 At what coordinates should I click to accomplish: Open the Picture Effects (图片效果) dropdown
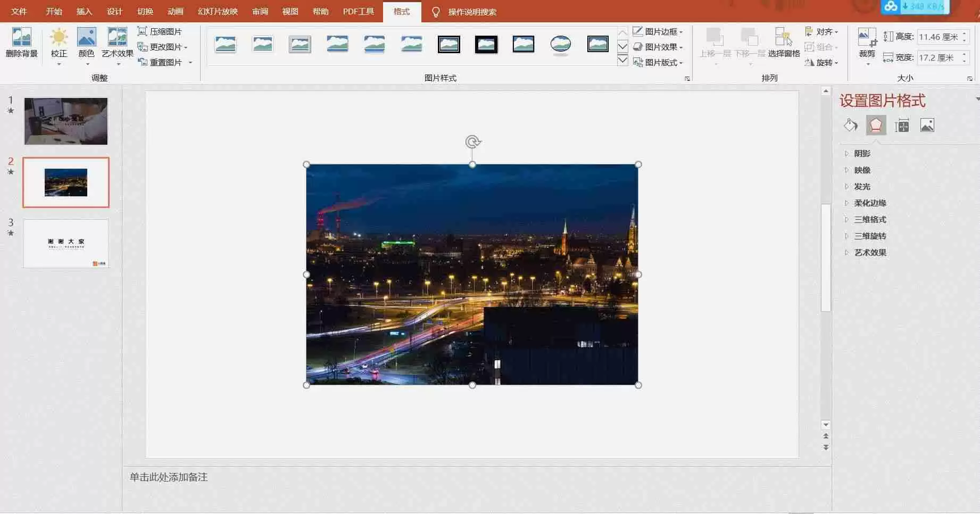pyautogui.click(x=658, y=47)
